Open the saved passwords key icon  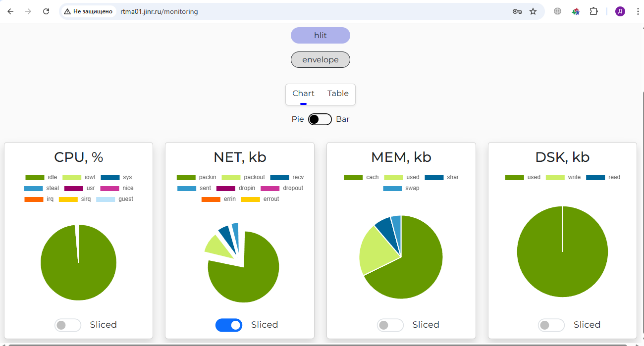coord(517,11)
